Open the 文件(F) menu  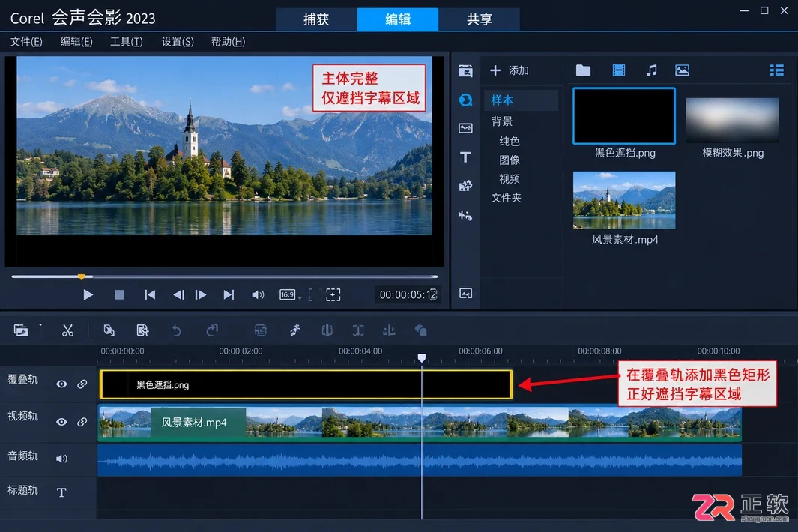click(26, 42)
